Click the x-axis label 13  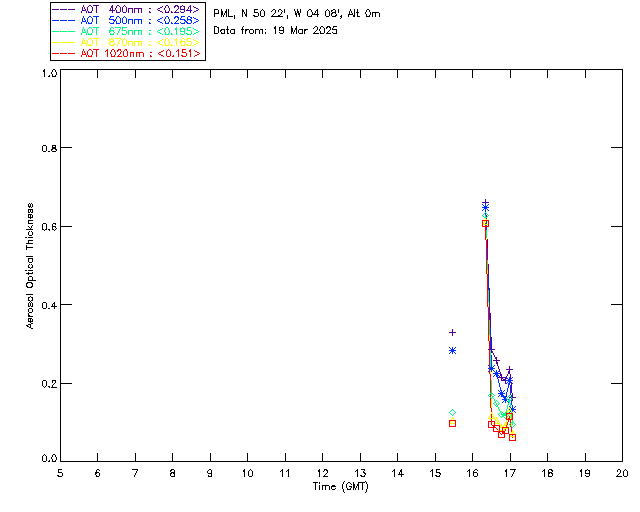coord(360,473)
